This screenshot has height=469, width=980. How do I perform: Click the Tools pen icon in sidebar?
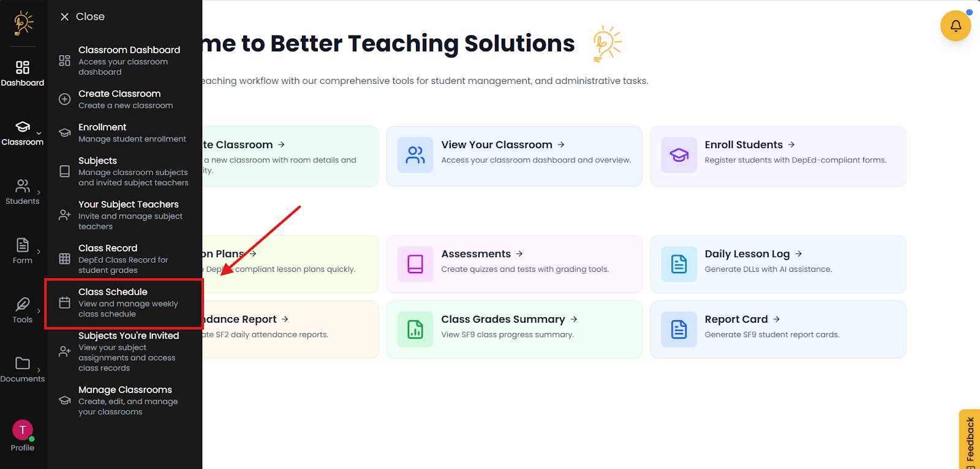(x=23, y=304)
